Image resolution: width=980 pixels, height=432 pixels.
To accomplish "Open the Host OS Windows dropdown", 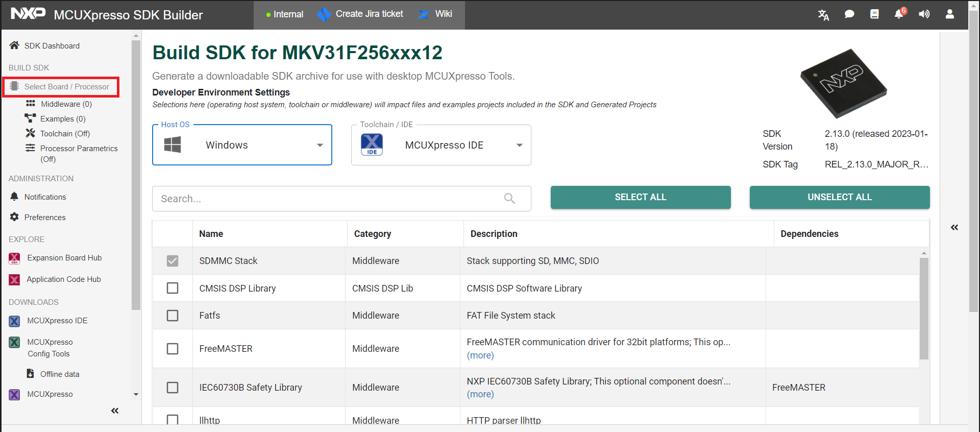I will pyautogui.click(x=242, y=145).
